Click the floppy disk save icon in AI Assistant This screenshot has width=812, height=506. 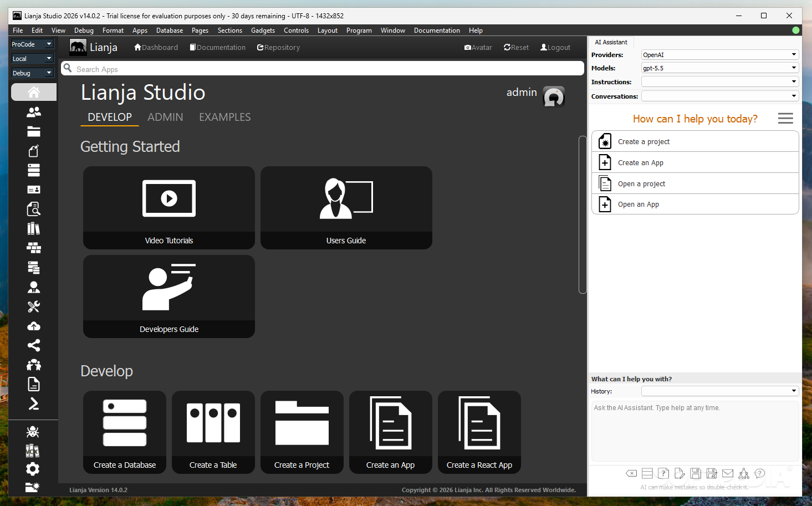point(696,473)
